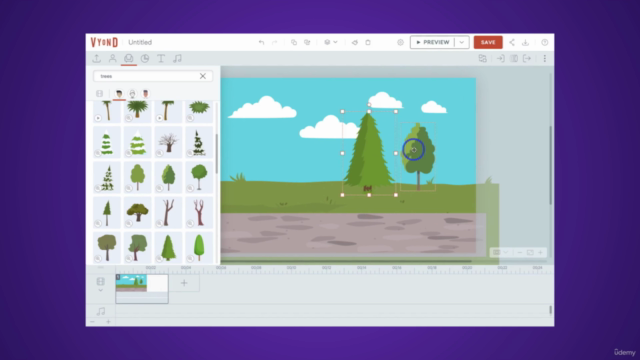
Task: Open the Upload tab
Action: (97, 58)
